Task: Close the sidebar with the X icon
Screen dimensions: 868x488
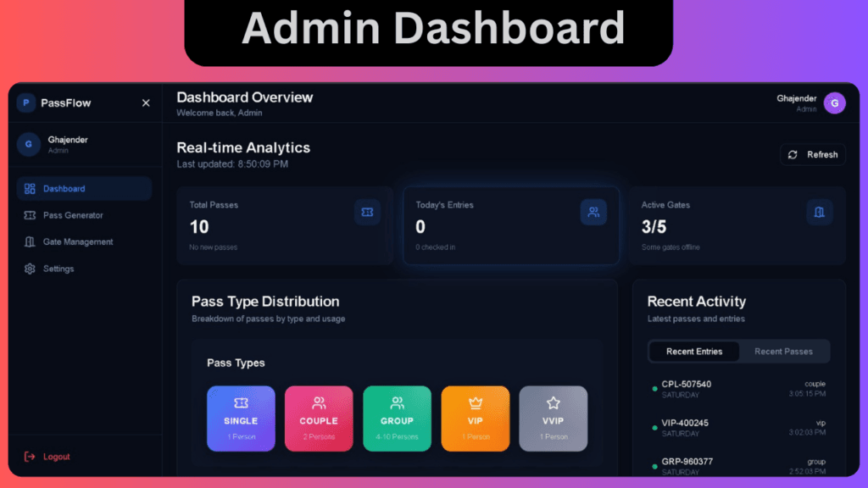Action: [146, 103]
